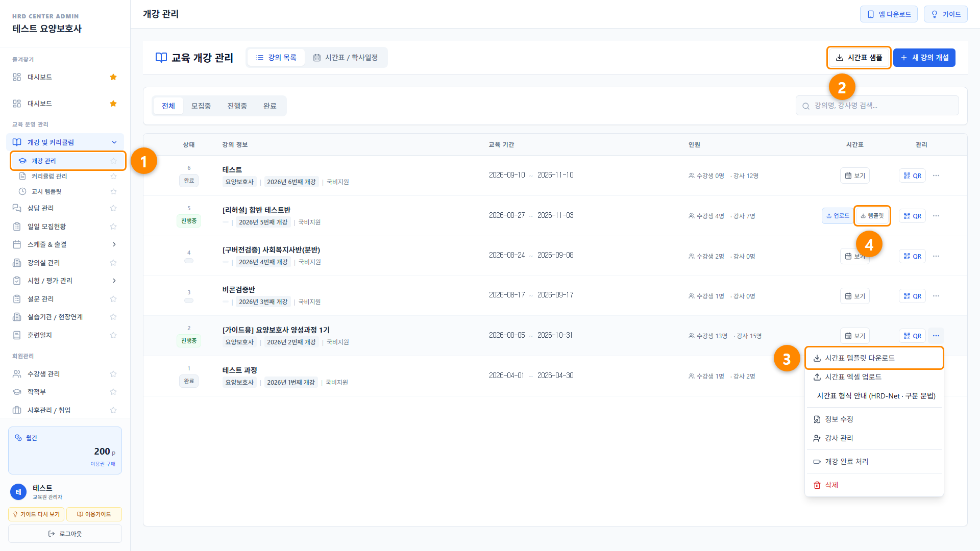Toggle favorite star for 개강 관리

tap(113, 161)
